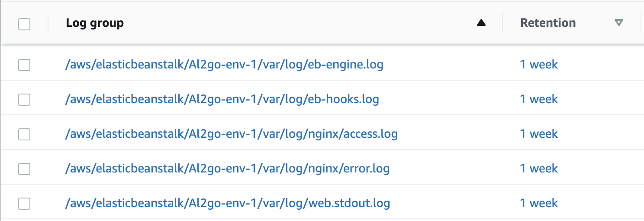Check the nginx/access.log row checkbox
The height and width of the screenshot is (221, 644).
[24, 134]
